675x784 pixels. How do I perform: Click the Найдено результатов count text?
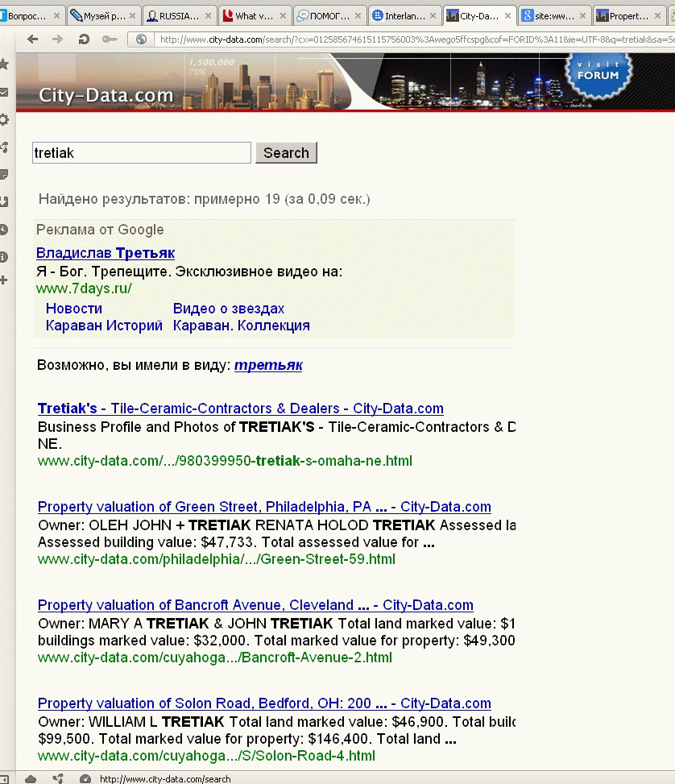[205, 199]
